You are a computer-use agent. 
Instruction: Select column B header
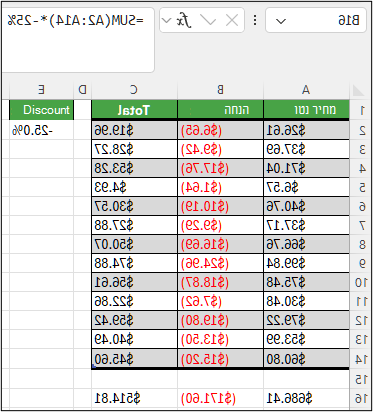click(220, 90)
